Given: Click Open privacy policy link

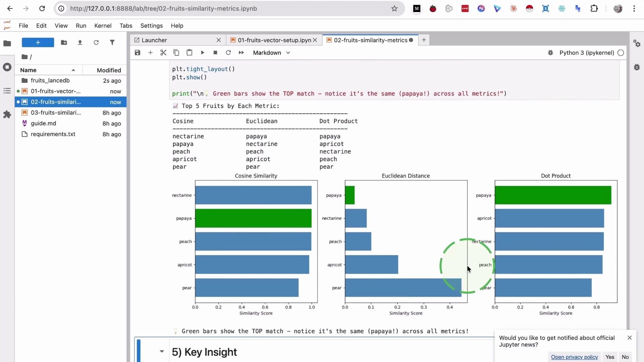Looking at the screenshot, I should tap(574, 357).
